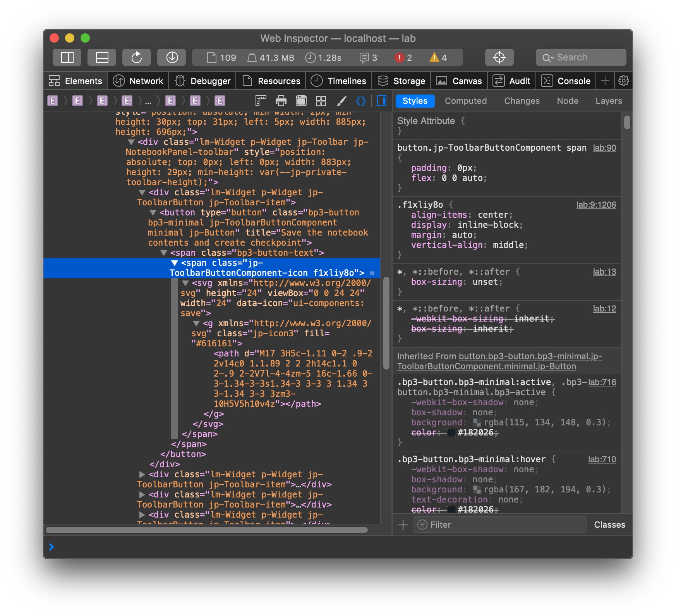Toggle print media styles

[x=281, y=101]
